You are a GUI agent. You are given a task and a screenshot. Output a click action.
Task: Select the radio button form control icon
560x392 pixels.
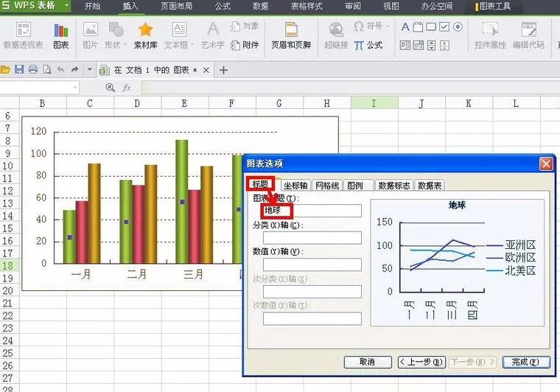pyautogui.click(x=458, y=27)
